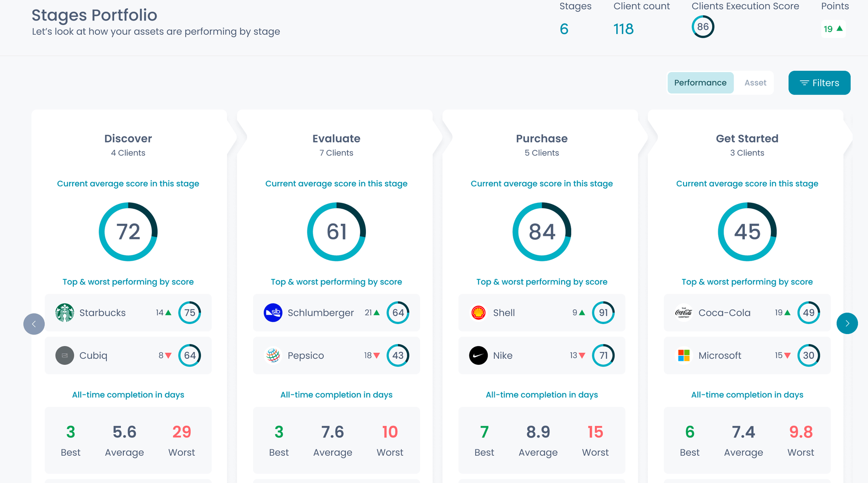868x483 pixels.
Task: Keep Performance view selected
Action: click(700, 83)
